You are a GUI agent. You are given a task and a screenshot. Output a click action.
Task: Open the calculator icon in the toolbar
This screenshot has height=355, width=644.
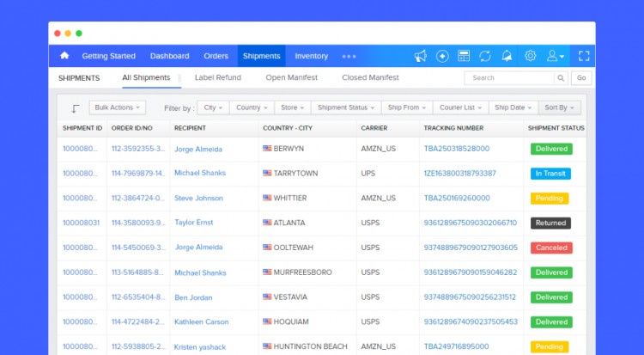[464, 56]
